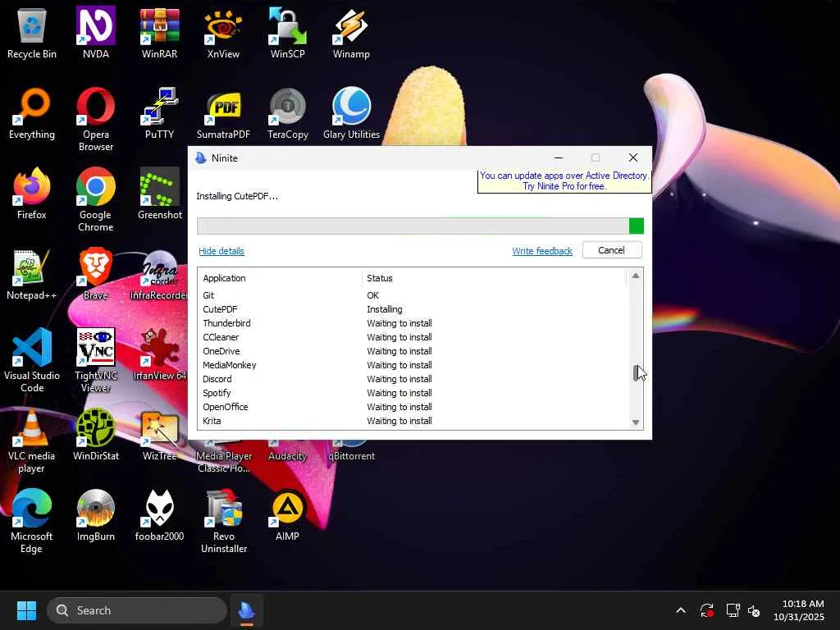This screenshot has width=840, height=630.
Task: Click Hide details link in Ninite
Action: [x=221, y=251]
